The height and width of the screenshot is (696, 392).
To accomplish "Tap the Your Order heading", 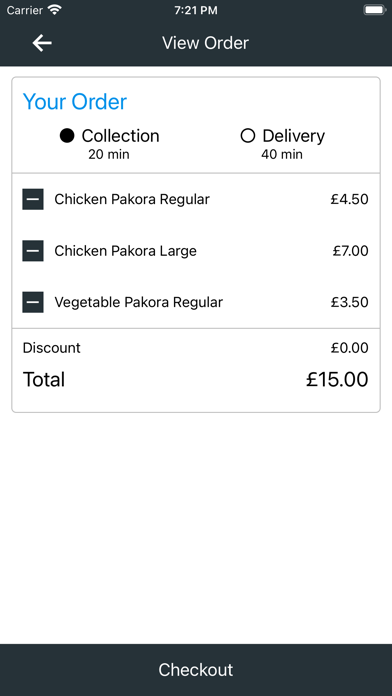I will [x=75, y=102].
